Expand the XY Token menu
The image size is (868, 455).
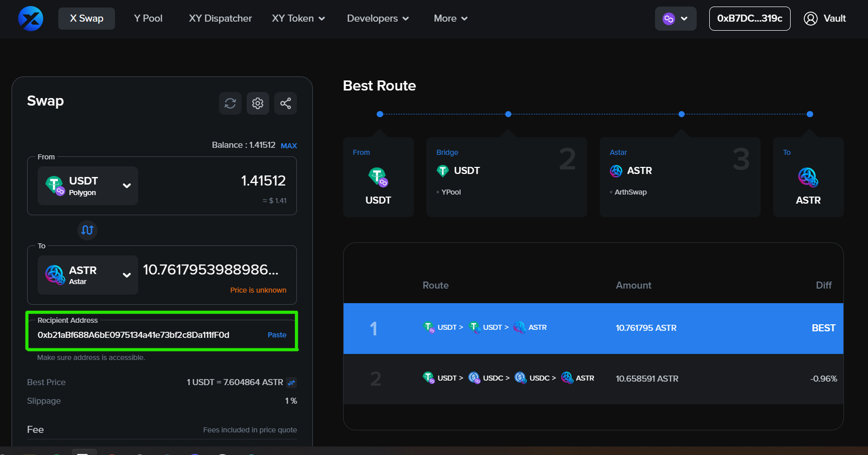point(298,19)
